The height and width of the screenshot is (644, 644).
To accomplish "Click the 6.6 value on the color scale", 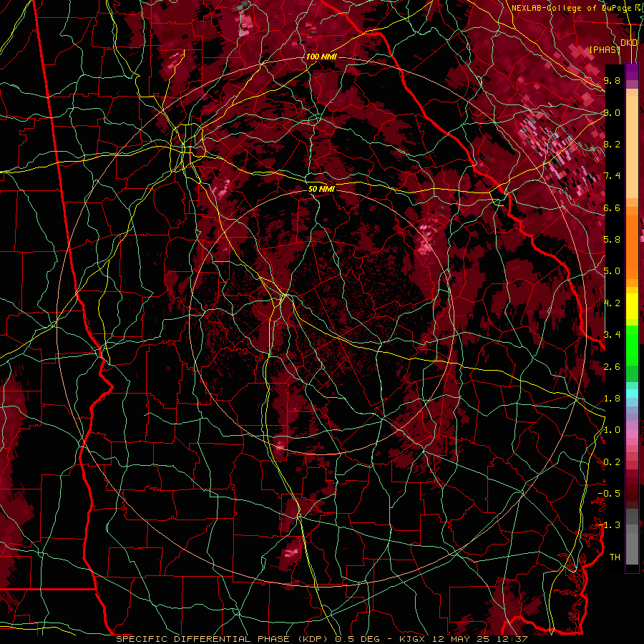I will pos(612,208).
